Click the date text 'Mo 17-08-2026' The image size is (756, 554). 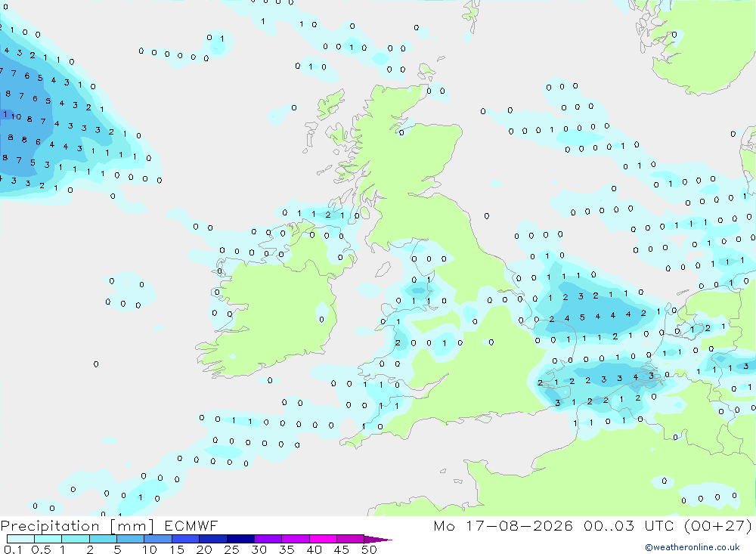click(x=503, y=525)
